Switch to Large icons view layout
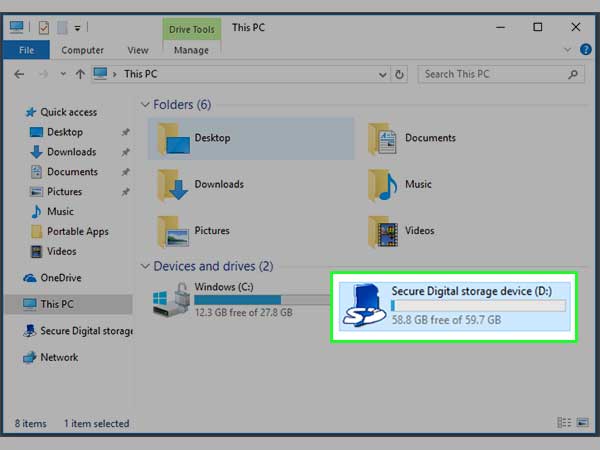The width and height of the screenshot is (600, 450). click(x=582, y=422)
